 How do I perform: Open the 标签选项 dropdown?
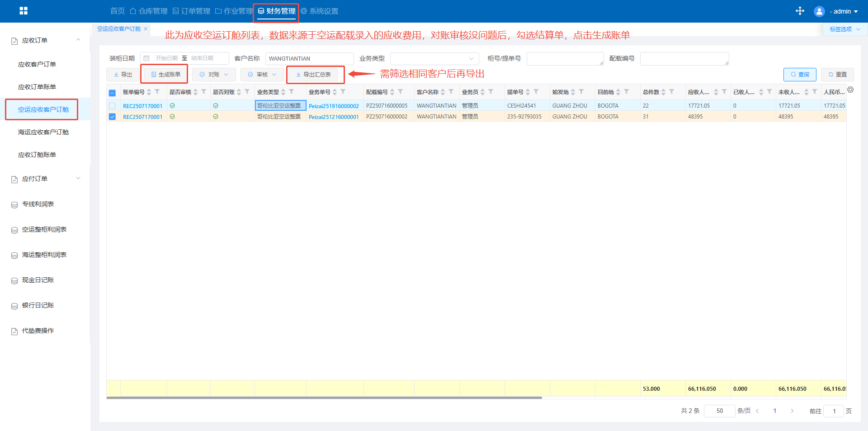[844, 29]
